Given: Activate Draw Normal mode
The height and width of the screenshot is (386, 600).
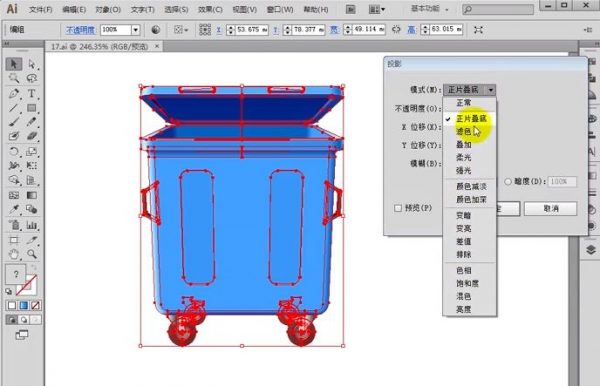Looking at the screenshot, I should pyautogui.click(x=11, y=319).
